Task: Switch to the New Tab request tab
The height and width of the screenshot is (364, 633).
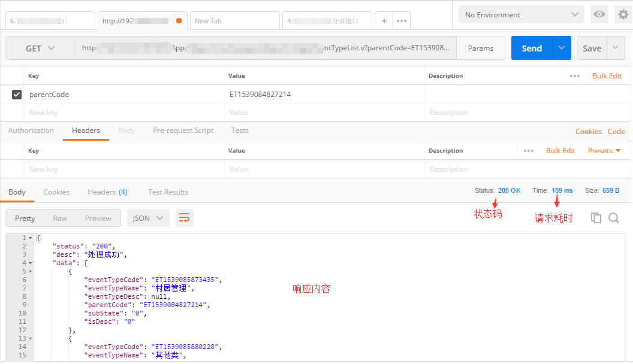Action: (234, 21)
